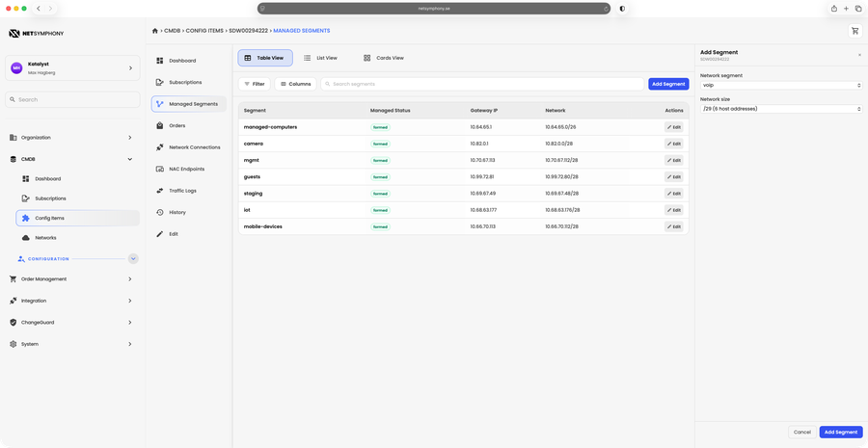
Task: Open the shopping cart icon
Action: click(854, 31)
